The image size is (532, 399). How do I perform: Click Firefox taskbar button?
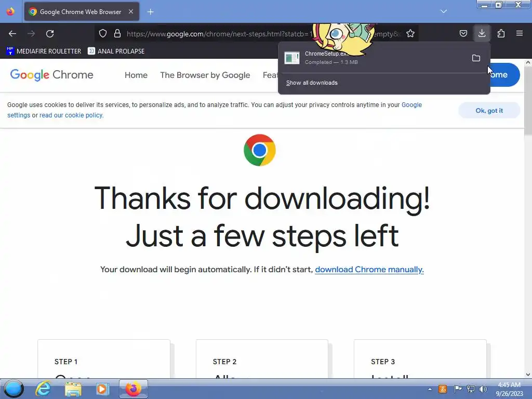(x=134, y=389)
